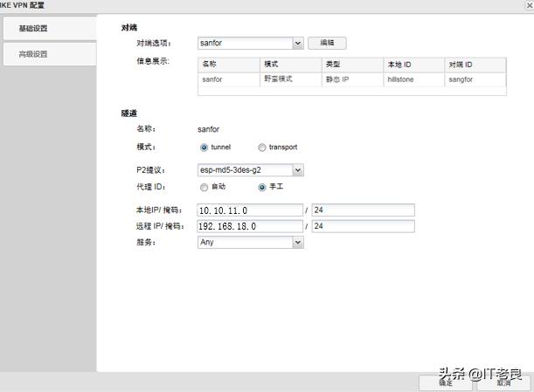Switch to the 高级设置 tab
Viewport: 534px width, 392px height.
coord(50,54)
